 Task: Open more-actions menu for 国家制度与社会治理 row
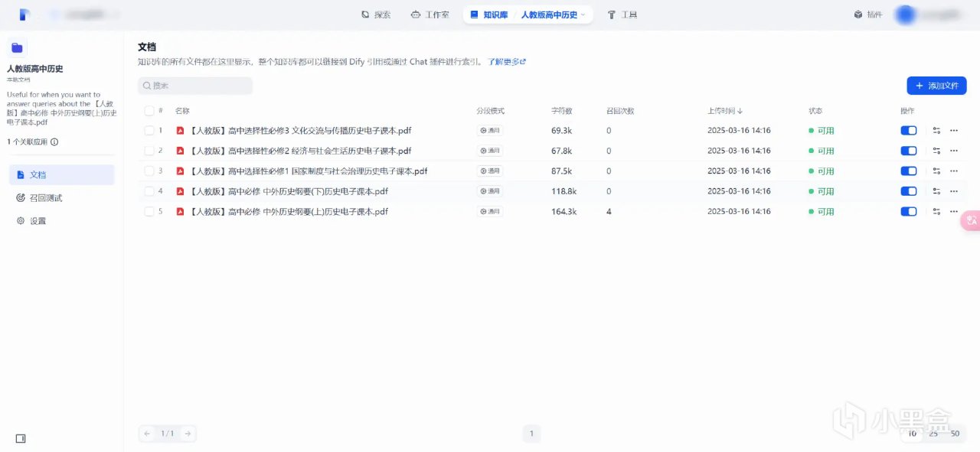click(x=954, y=171)
